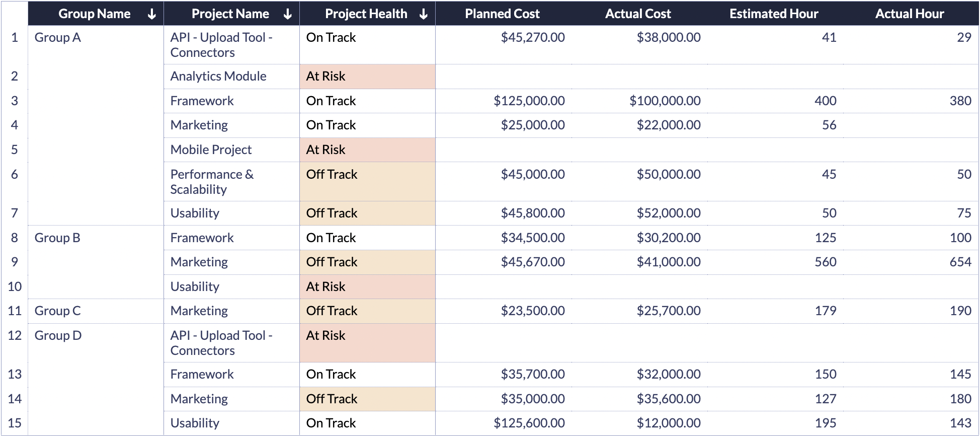The width and height of the screenshot is (980, 436).
Task: Click the Performance & Scalability project cell
Action: point(212,181)
